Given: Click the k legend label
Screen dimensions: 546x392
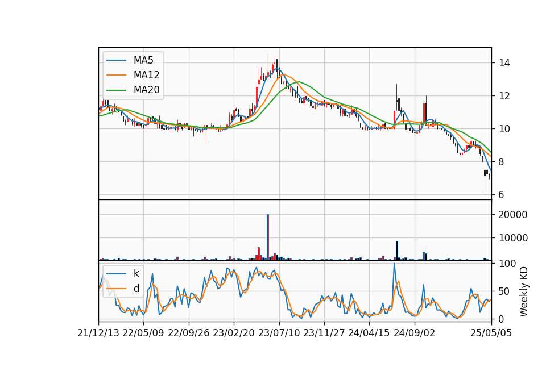Looking at the screenshot, I should (x=136, y=273).
